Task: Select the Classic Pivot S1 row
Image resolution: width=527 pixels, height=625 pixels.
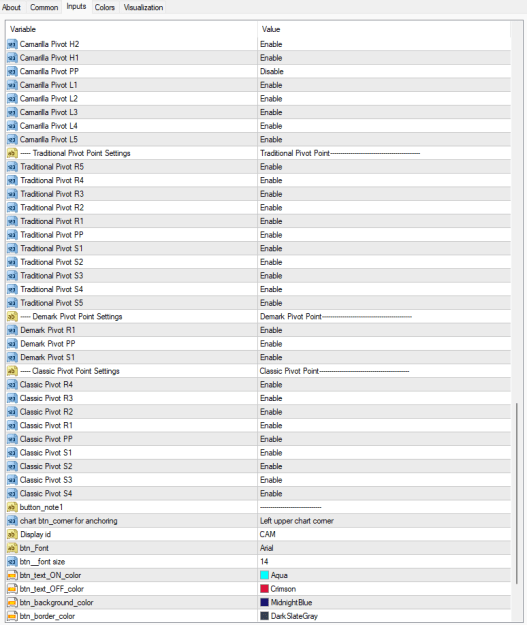Action: tap(258, 453)
